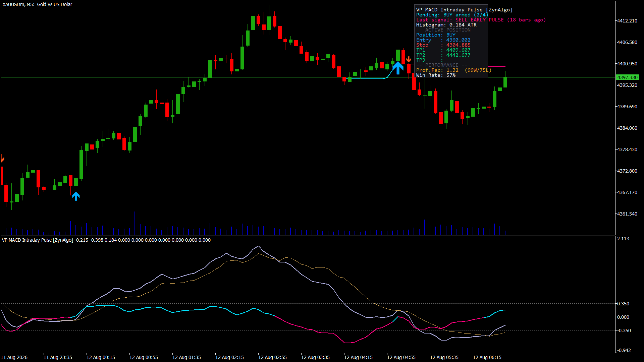Click the VP MACD Intraday Pulse panel title

click(x=464, y=10)
